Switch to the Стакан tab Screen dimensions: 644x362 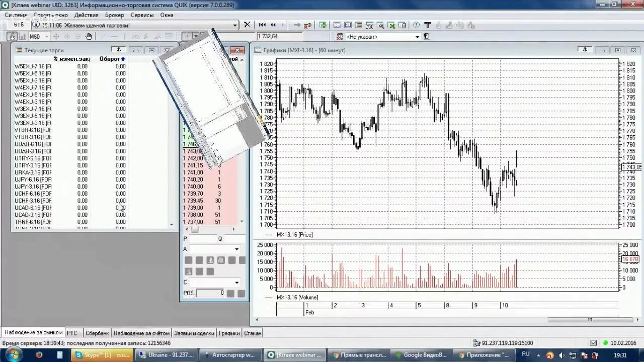[253, 333]
